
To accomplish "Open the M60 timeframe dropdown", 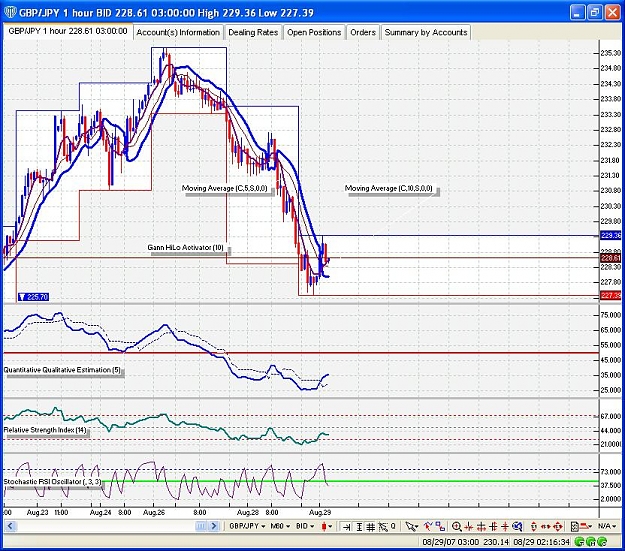I will (x=280, y=526).
